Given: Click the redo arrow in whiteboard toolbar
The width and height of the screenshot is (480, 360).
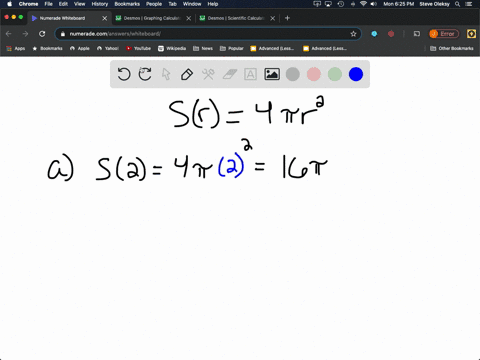Looking at the screenshot, I should [145, 74].
